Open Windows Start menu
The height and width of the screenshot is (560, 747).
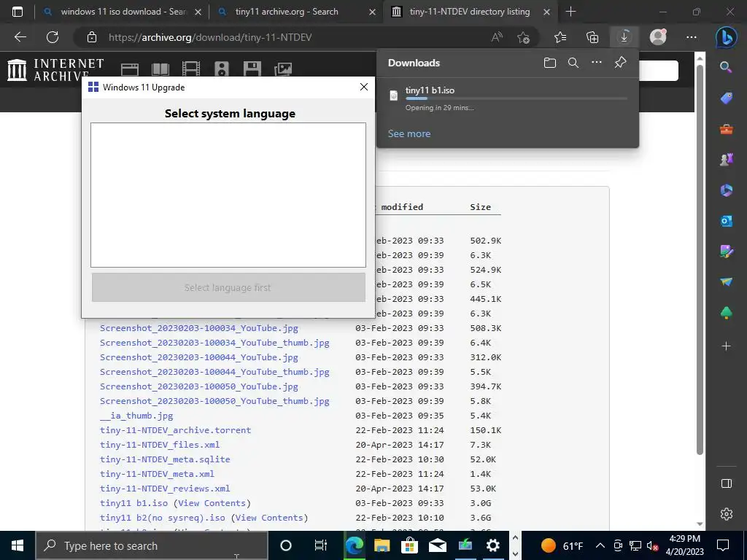(18, 545)
